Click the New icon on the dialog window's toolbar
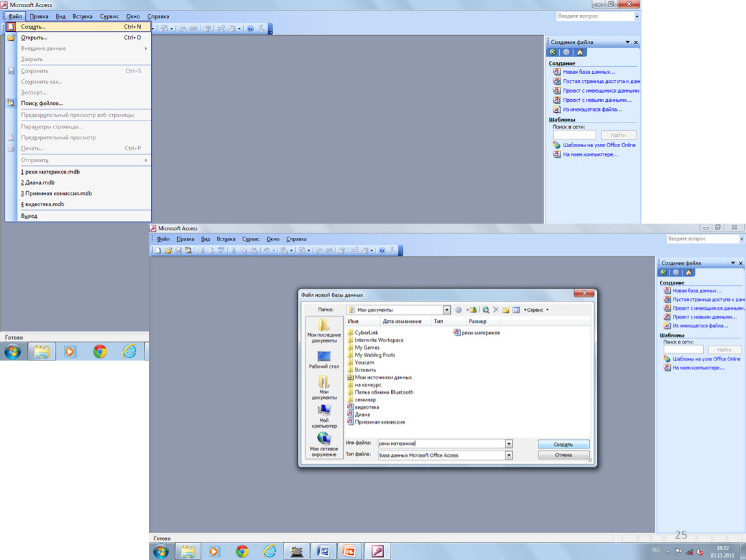Image resolution: width=746 pixels, height=560 pixels. coord(158,251)
